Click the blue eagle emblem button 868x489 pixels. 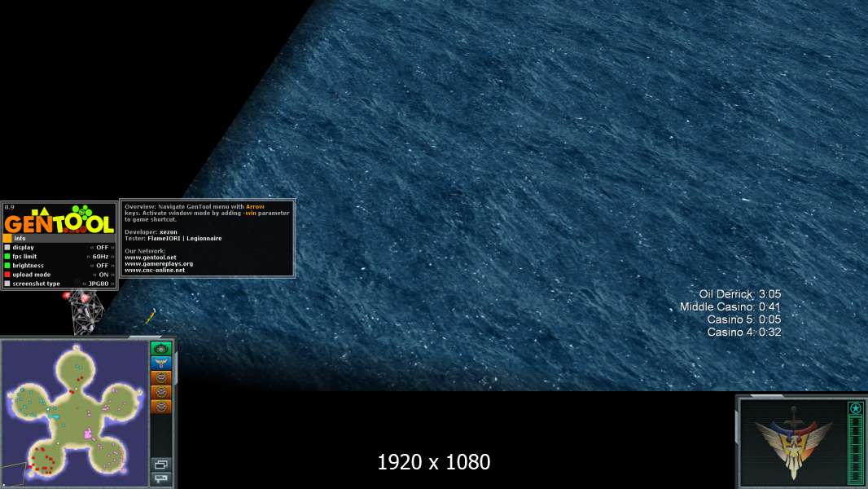click(x=161, y=363)
